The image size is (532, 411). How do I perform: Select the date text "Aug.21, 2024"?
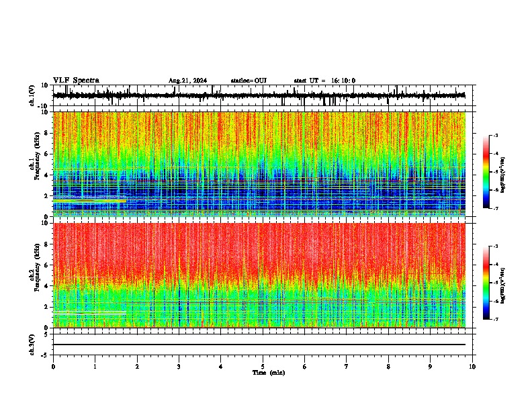[187, 81]
